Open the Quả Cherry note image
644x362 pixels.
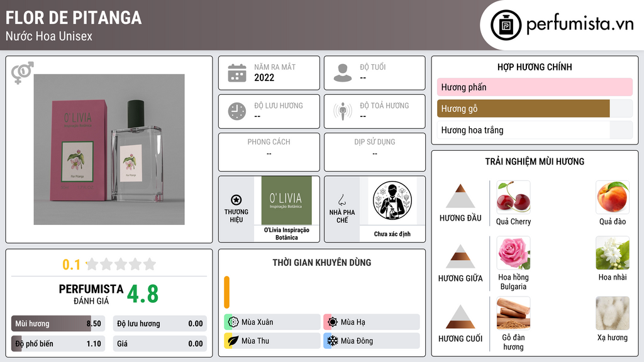pyautogui.click(x=513, y=197)
